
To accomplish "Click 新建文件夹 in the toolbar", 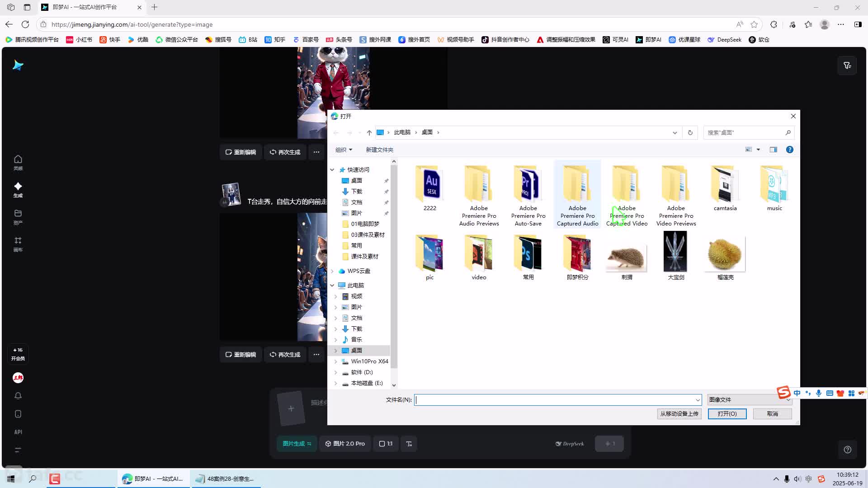I will click(379, 150).
